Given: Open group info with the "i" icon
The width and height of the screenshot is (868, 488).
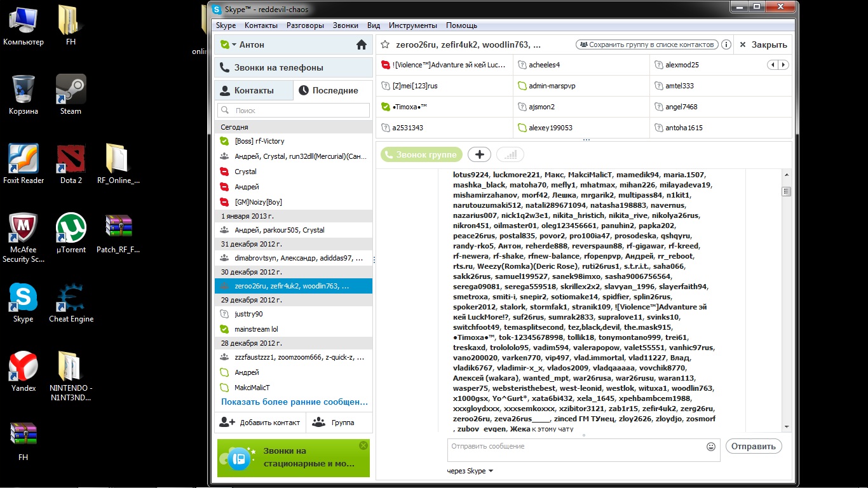Looking at the screenshot, I should coord(726,45).
